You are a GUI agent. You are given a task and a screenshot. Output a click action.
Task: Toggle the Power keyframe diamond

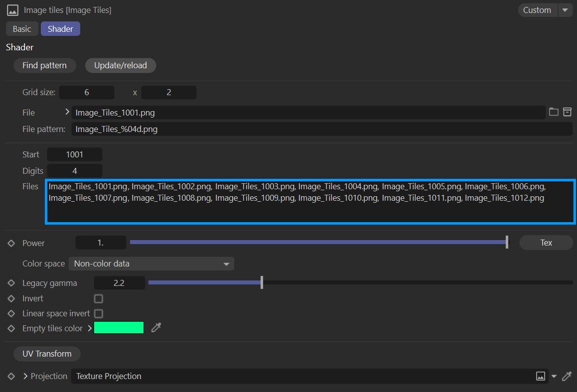click(x=11, y=243)
